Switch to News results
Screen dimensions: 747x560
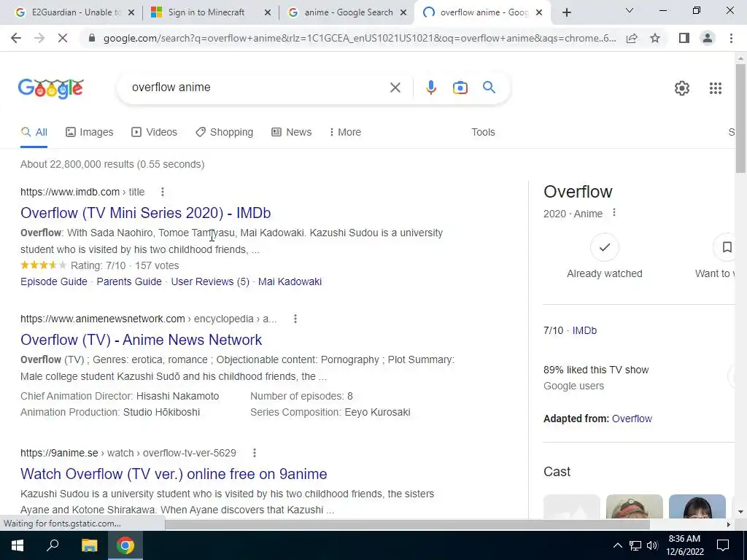292,133
